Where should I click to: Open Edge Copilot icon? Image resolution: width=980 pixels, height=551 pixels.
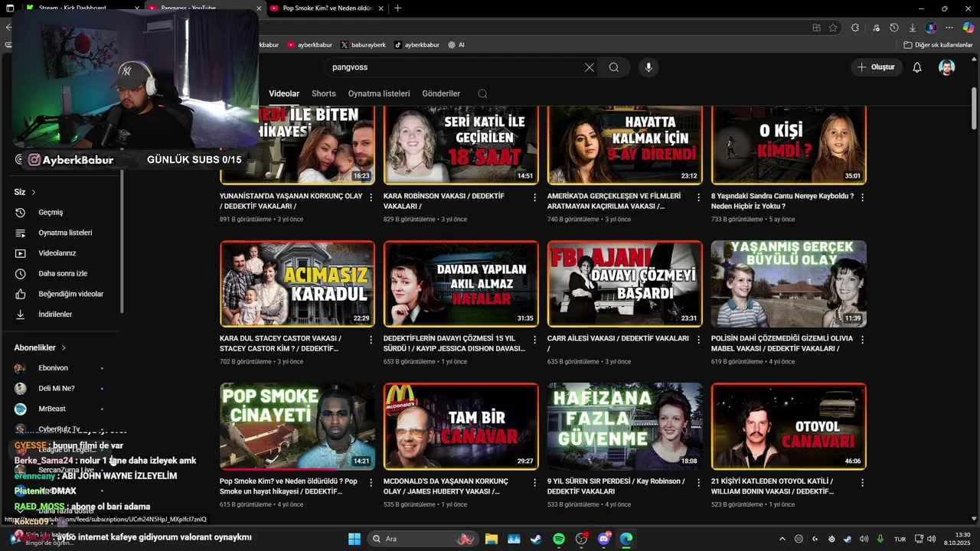pos(969,28)
